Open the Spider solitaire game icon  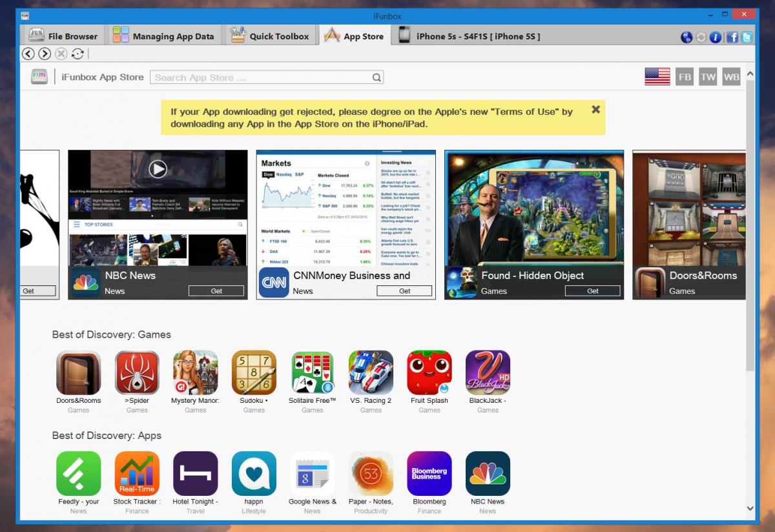pyautogui.click(x=137, y=373)
